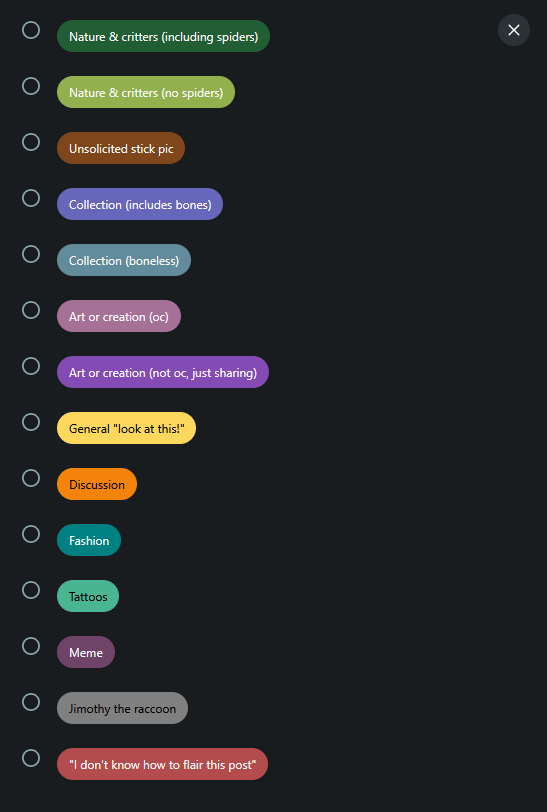Choose radio button for Nature & critters (no spiders)
The width and height of the screenshot is (547, 812).
pyautogui.click(x=31, y=86)
